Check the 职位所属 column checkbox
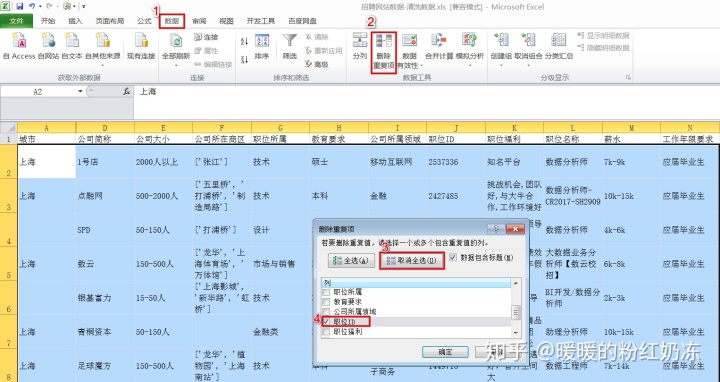Image resolution: width=720 pixels, height=382 pixels. 326,292
